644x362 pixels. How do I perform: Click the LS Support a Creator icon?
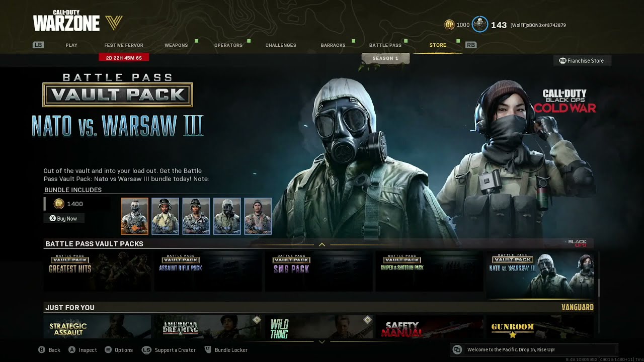click(x=146, y=350)
